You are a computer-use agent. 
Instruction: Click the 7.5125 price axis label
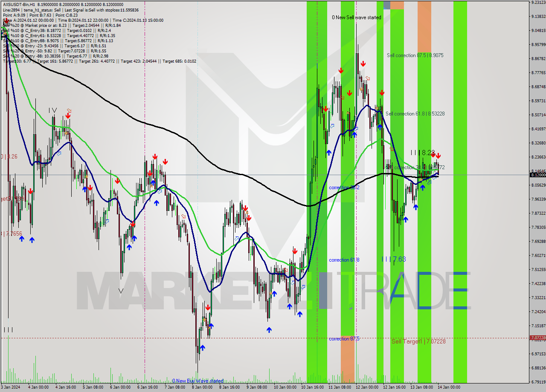[538, 269]
